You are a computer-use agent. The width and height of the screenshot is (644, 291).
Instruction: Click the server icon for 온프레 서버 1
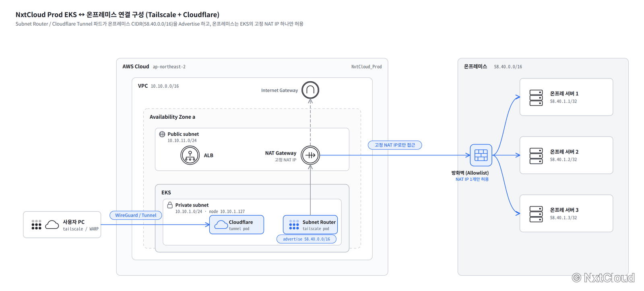click(x=536, y=97)
